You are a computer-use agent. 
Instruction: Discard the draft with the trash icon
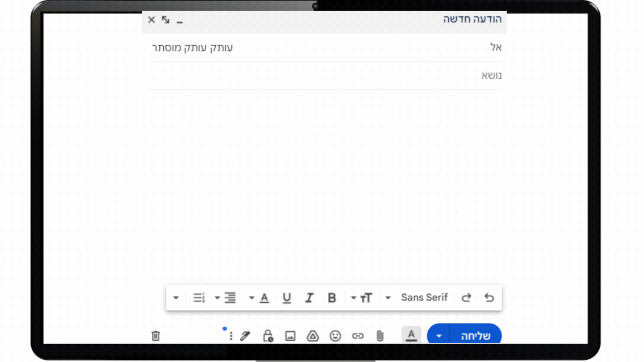click(155, 335)
